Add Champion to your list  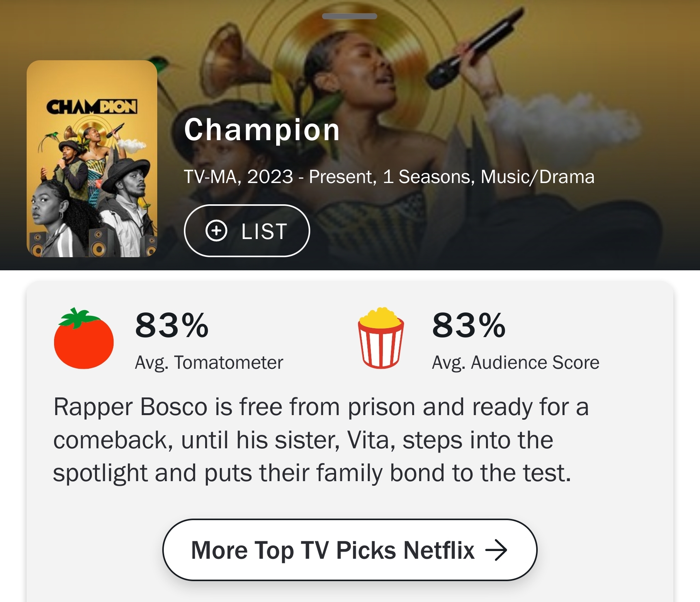pos(247,231)
